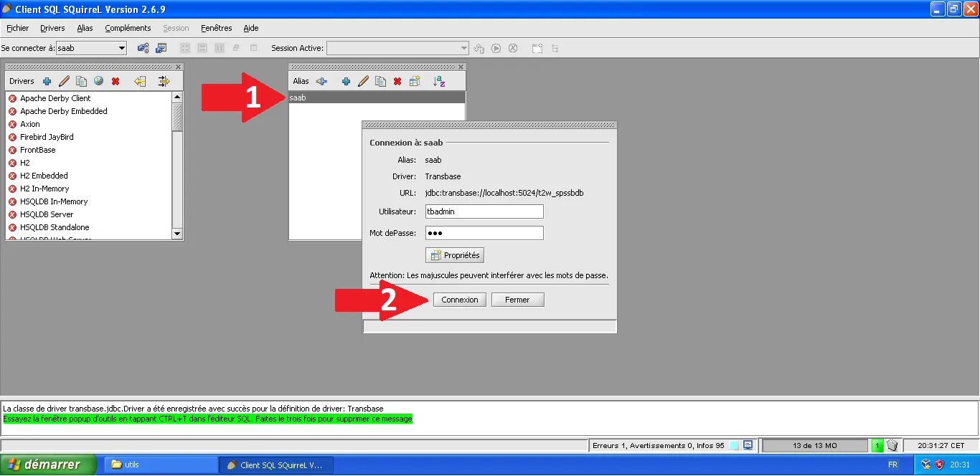This screenshot has width=980, height=476.
Task: Click the garbage collection trash icon
Action: pos(892,445)
